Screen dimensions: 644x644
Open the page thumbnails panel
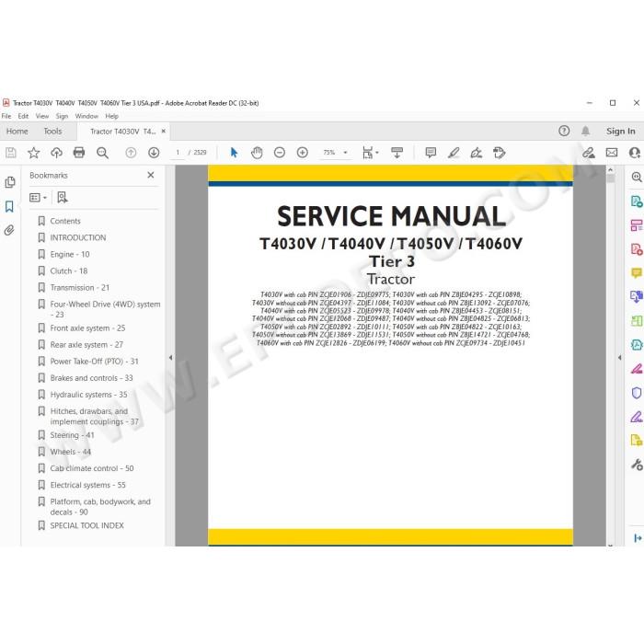pos(10,182)
